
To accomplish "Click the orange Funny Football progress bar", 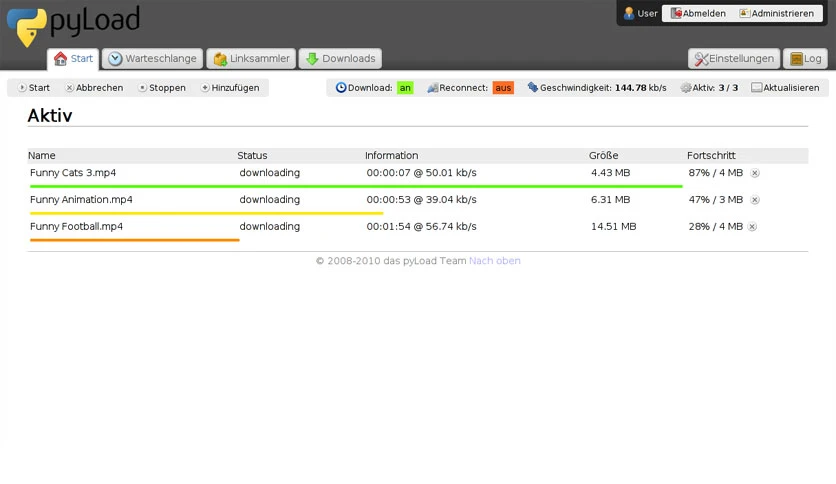I will [134, 240].
